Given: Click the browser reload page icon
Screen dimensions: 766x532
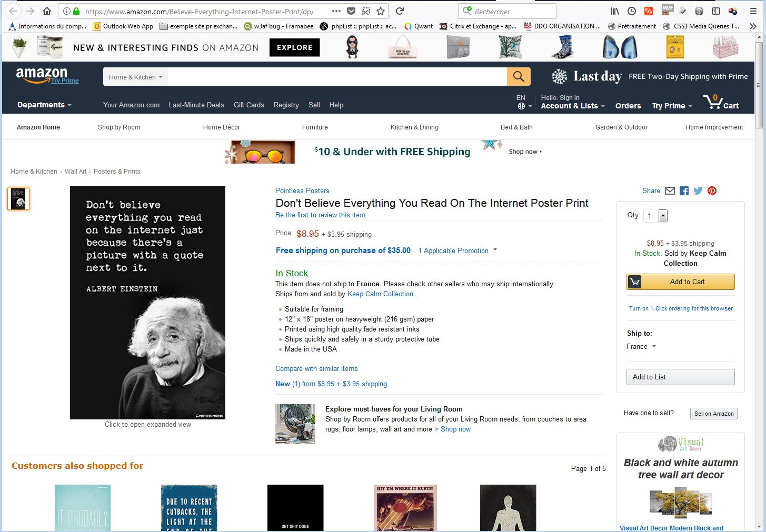Looking at the screenshot, I should pos(400,11).
